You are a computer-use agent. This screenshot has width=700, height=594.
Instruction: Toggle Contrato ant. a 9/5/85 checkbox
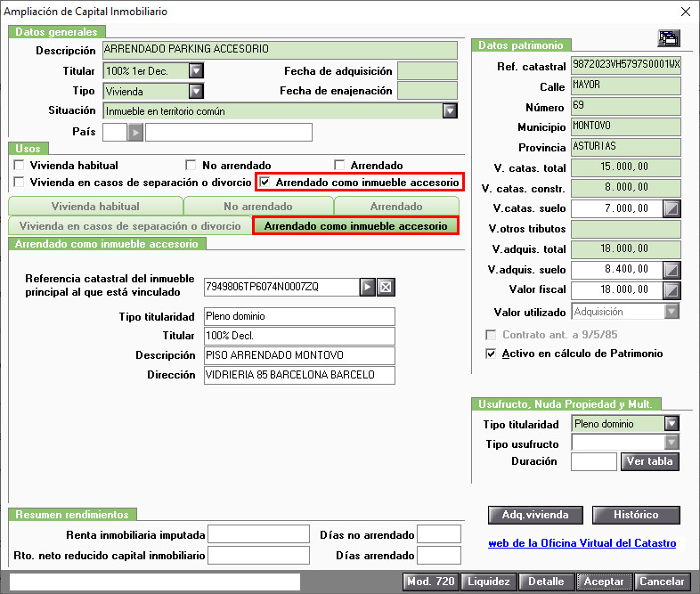491,335
